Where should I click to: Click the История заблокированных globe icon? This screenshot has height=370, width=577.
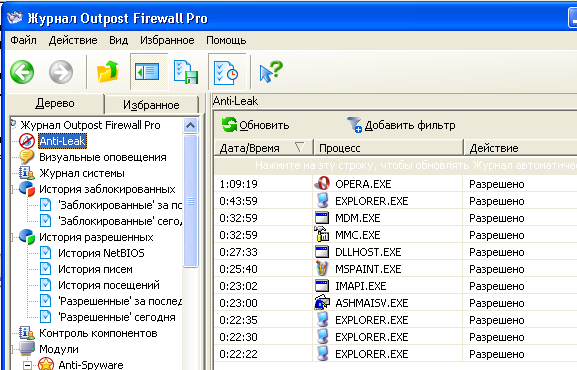click(27, 188)
